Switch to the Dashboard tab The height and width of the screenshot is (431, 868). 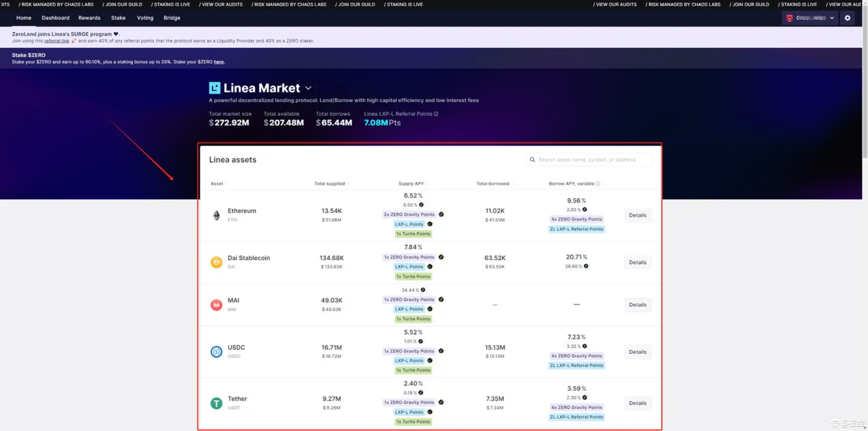[55, 18]
